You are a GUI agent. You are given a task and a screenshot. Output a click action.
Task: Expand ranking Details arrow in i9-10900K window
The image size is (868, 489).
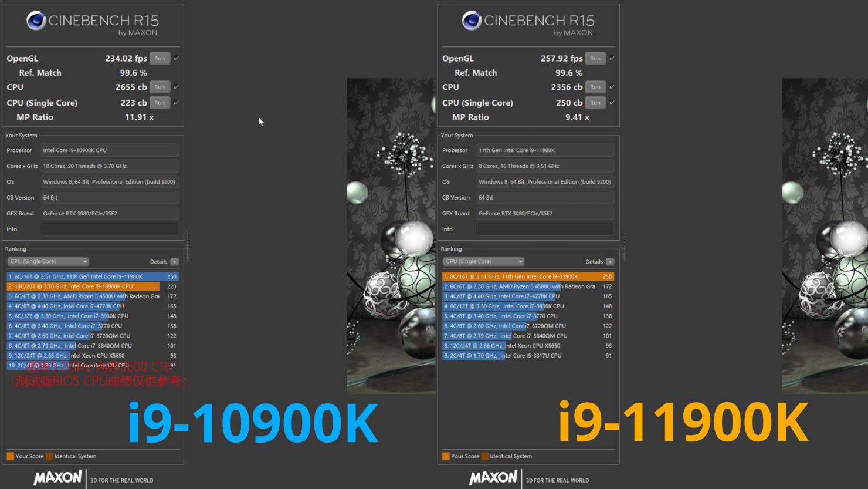[175, 262]
